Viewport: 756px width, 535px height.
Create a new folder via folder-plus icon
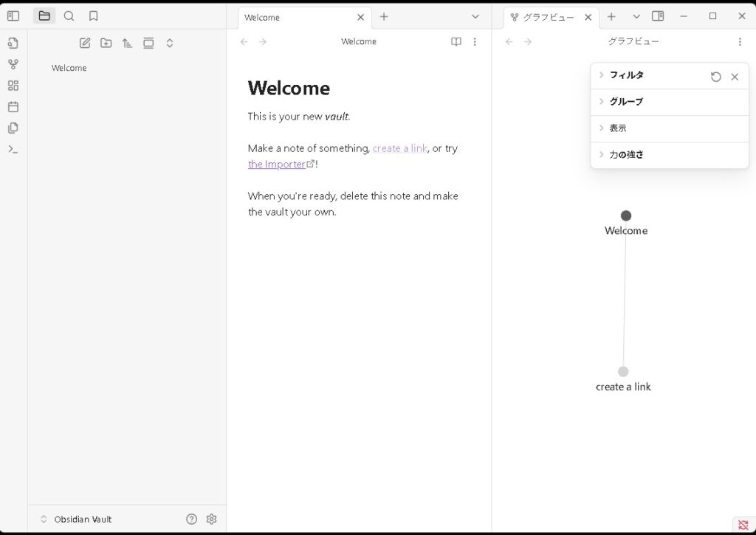pos(106,43)
